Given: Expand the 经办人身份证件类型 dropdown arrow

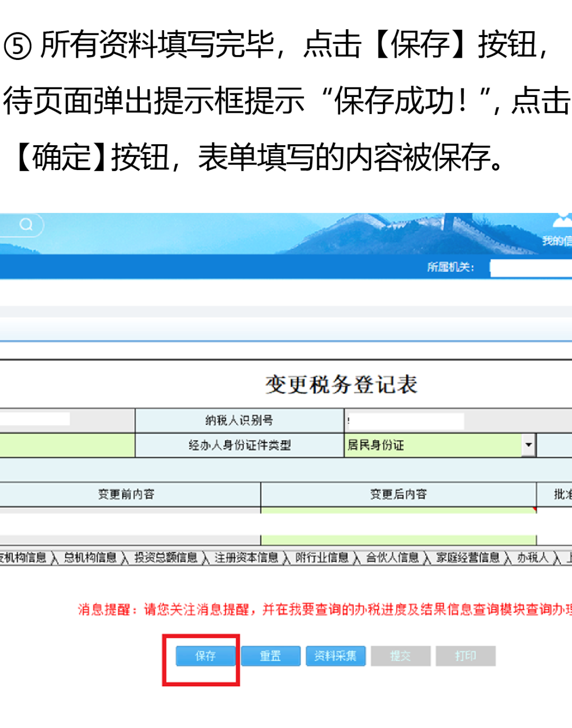Looking at the screenshot, I should 528,445.
